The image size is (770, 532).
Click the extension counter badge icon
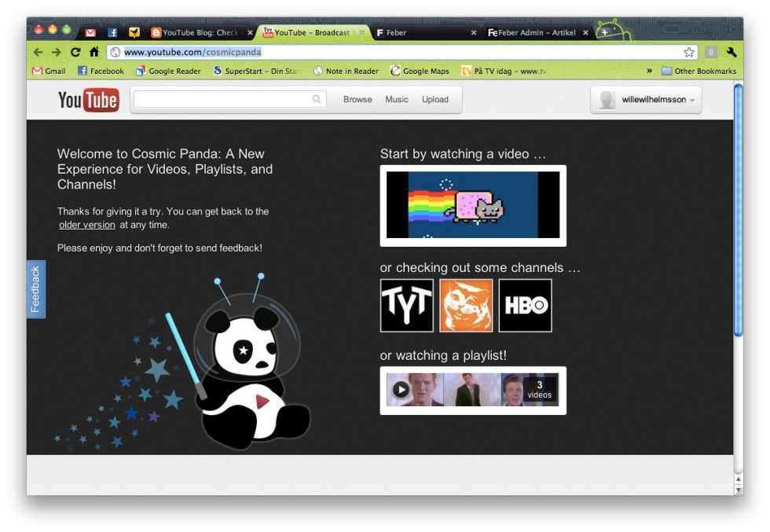(710, 52)
